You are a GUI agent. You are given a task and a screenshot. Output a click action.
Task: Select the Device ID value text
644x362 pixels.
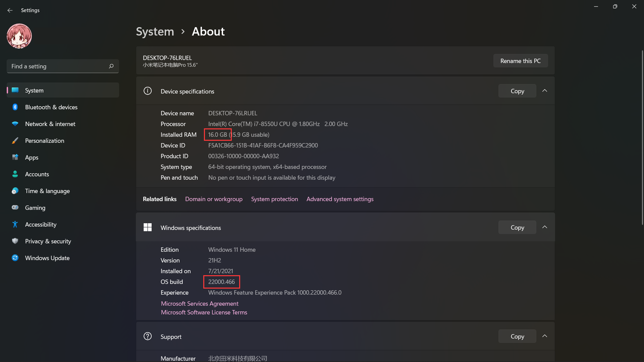click(x=263, y=145)
